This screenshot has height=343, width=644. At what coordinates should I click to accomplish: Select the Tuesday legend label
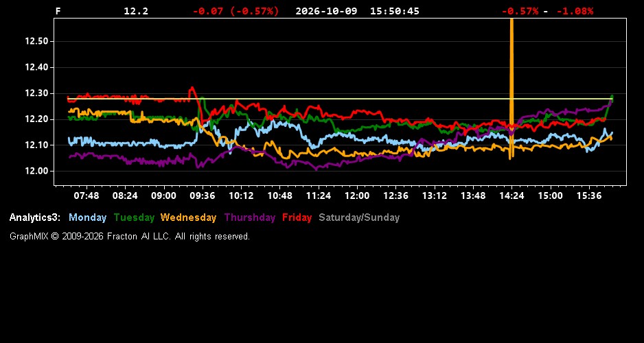pyautogui.click(x=134, y=218)
